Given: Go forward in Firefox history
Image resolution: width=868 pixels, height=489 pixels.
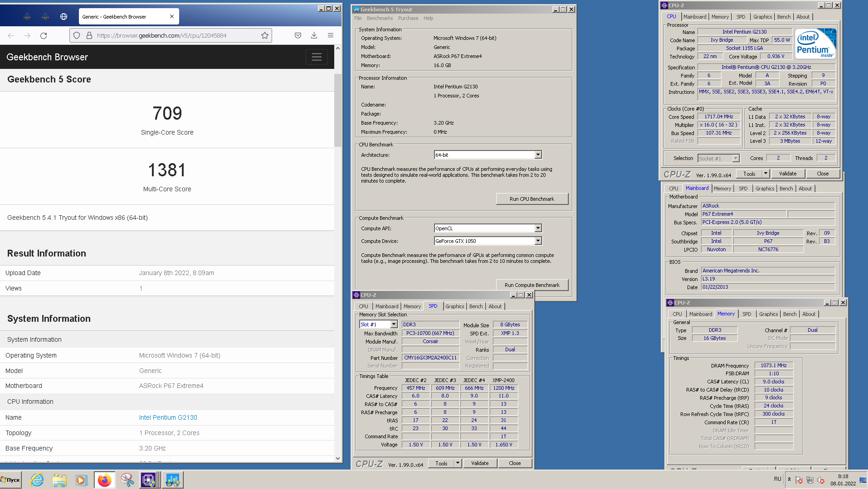Looking at the screenshot, I should click(x=27, y=35).
